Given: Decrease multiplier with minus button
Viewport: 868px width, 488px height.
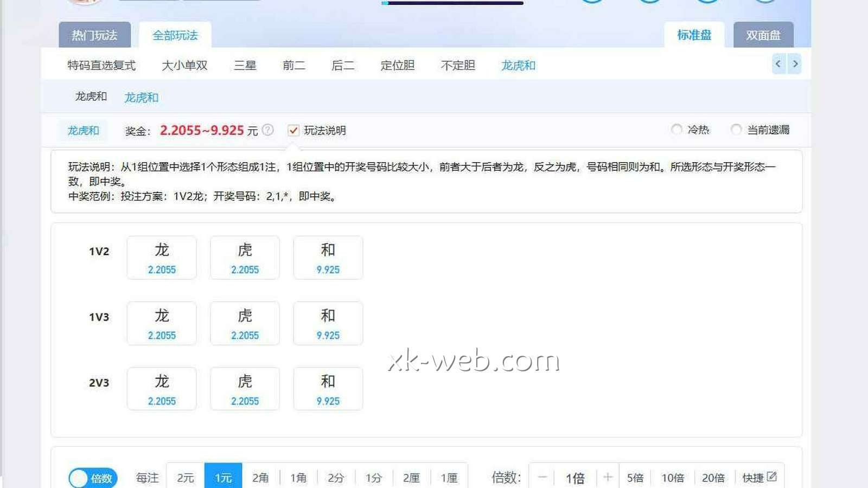Looking at the screenshot, I should [x=542, y=477].
